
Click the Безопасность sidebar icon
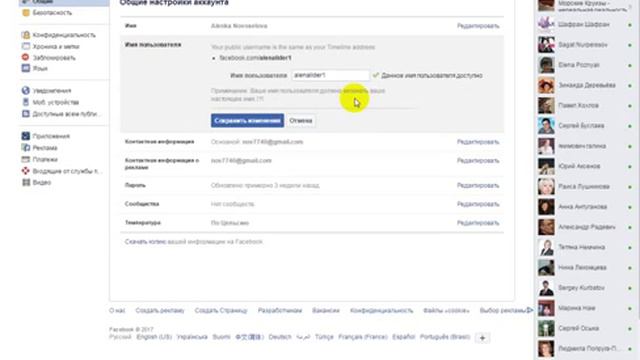click(x=26, y=13)
